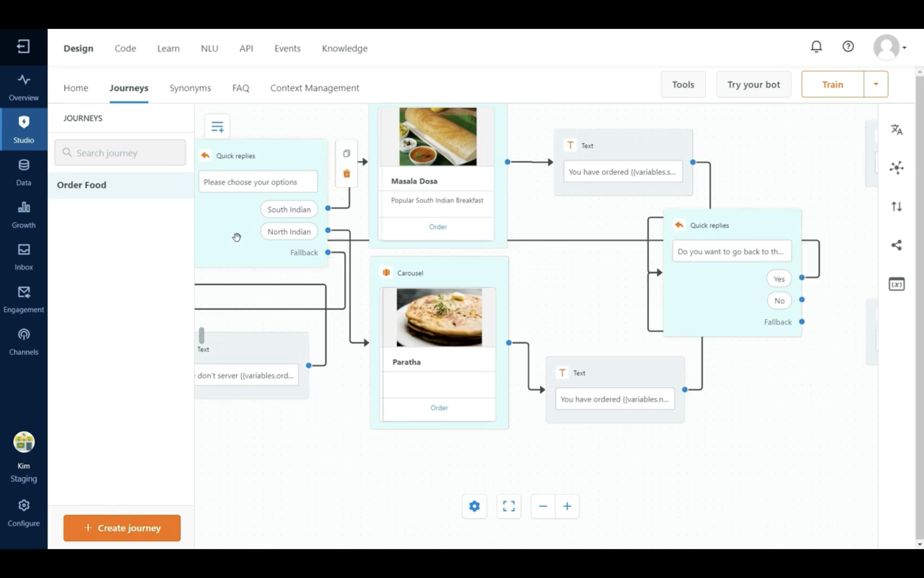The image size is (924, 578).
Task: Open the translate language icon
Action: click(x=896, y=130)
